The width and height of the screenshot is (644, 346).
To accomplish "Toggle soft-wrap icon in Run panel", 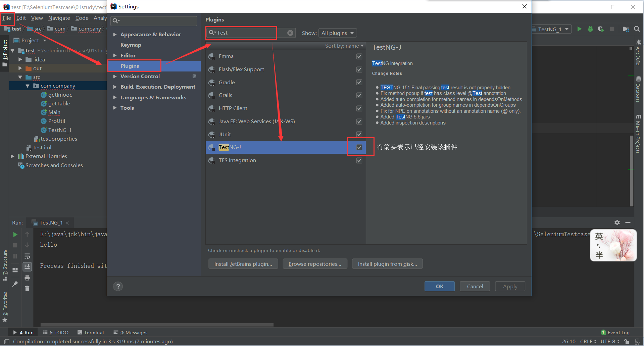I will pos(27,256).
